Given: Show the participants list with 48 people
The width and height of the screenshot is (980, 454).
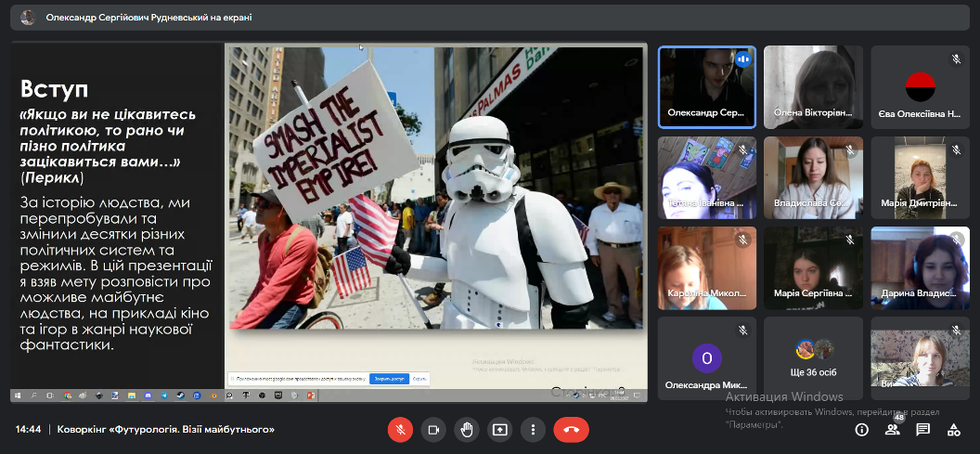Looking at the screenshot, I should [x=892, y=429].
